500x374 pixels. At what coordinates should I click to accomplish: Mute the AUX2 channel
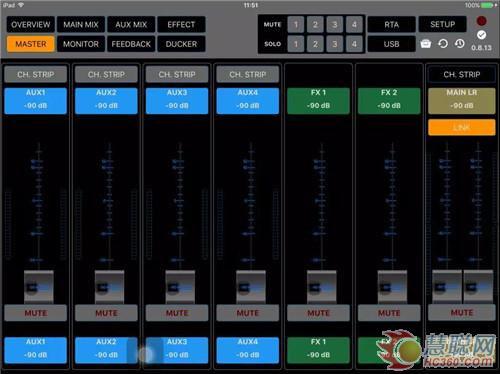[106, 313]
